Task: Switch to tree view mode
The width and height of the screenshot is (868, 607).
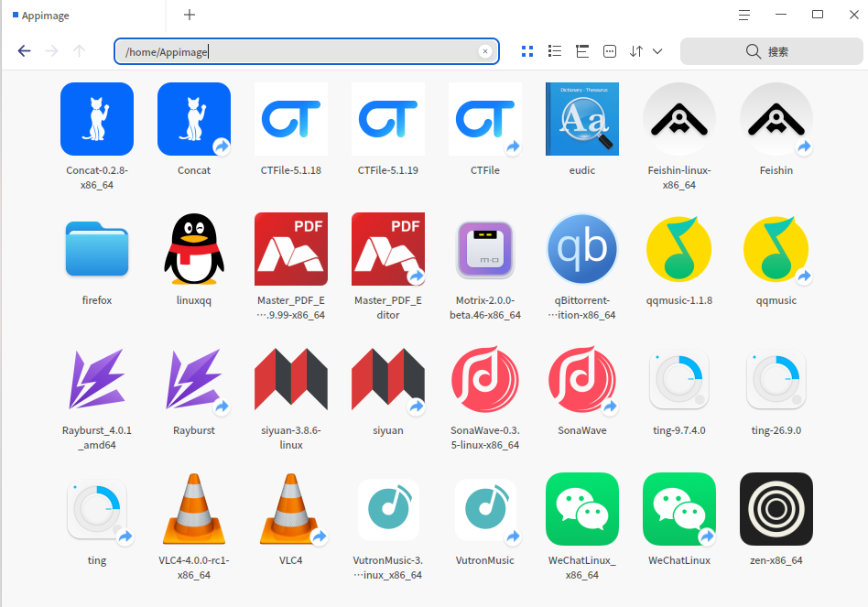Action: (x=582, y=51)
